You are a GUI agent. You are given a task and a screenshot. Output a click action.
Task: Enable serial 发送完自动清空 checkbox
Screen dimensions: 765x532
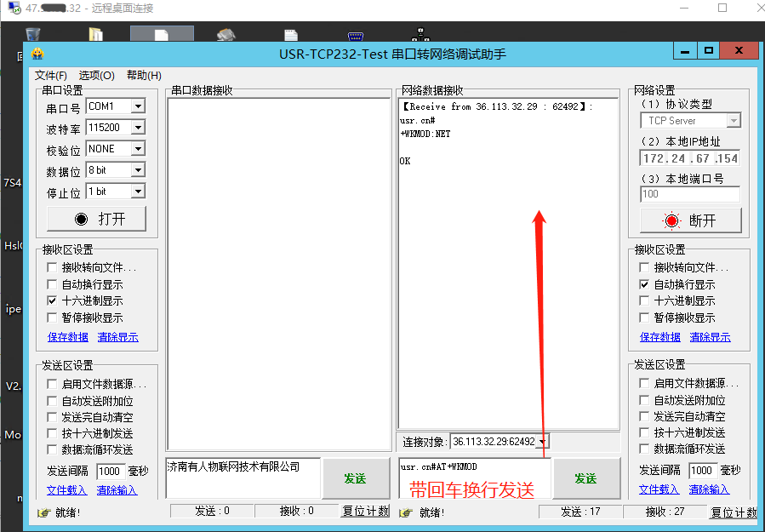point(52,417)
